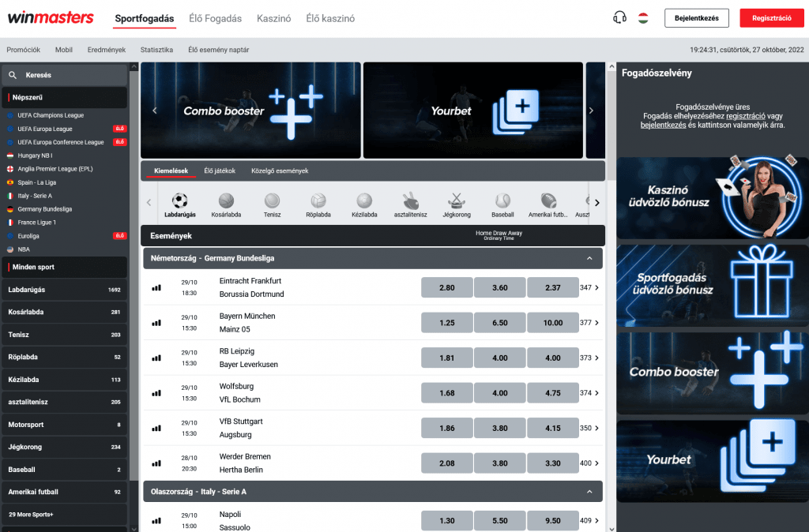Open the Promóciók link

click(x=23, y=50)
